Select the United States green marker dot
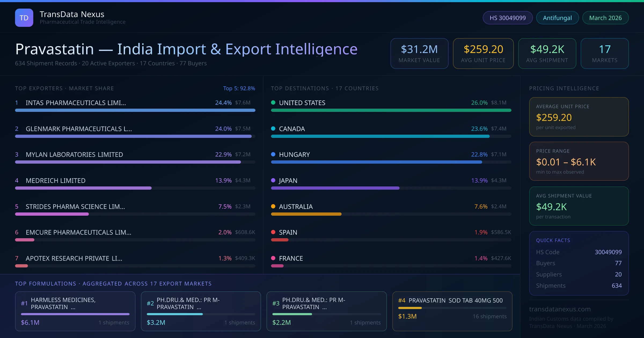 click(x=273, y=102)
